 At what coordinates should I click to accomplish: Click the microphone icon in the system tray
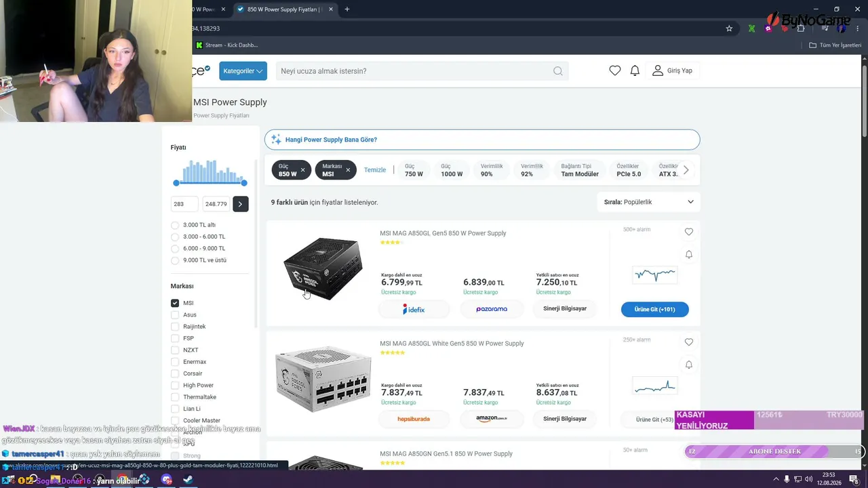tap(787, 479)
